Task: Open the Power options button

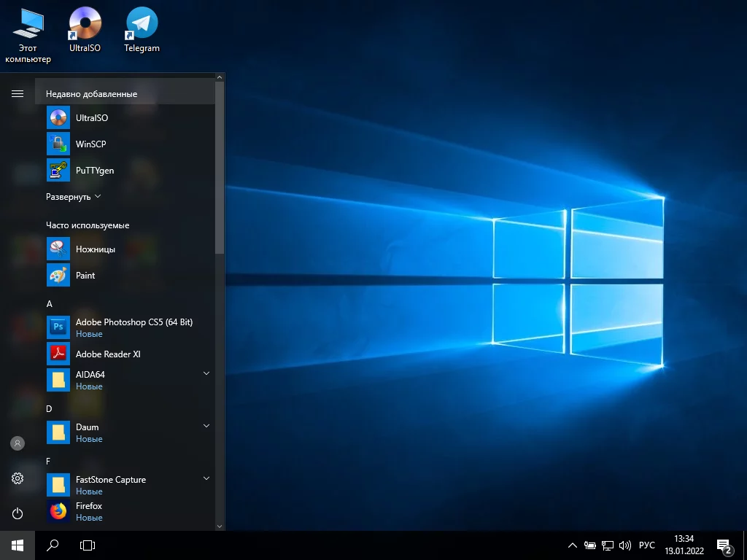Action: point(18,513)
